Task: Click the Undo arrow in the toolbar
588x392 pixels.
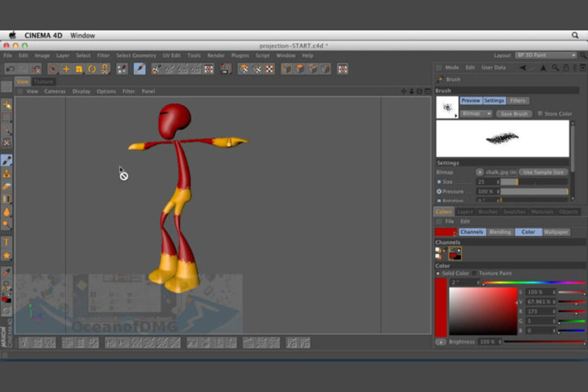Action: (x=10, y=69)
